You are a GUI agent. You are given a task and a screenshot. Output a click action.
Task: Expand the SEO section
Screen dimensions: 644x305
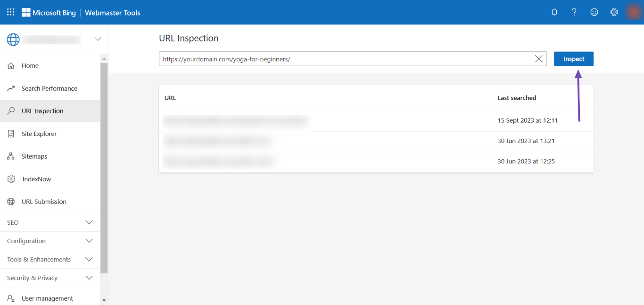coord(50,222)
